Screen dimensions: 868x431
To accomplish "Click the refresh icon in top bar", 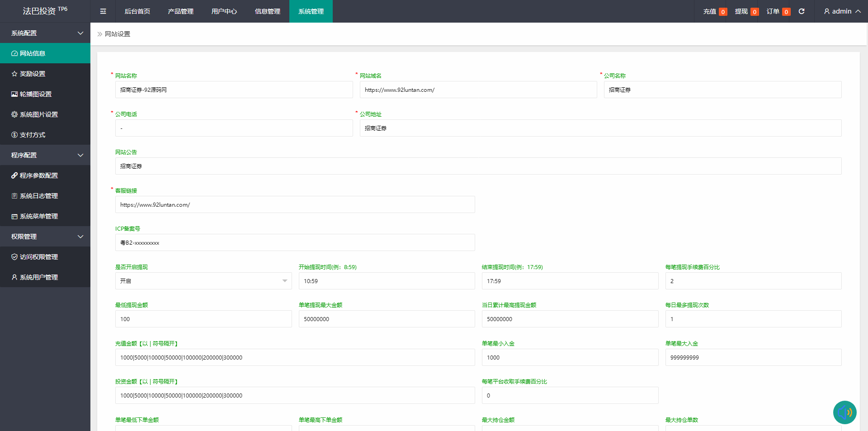I will (802, 11).
